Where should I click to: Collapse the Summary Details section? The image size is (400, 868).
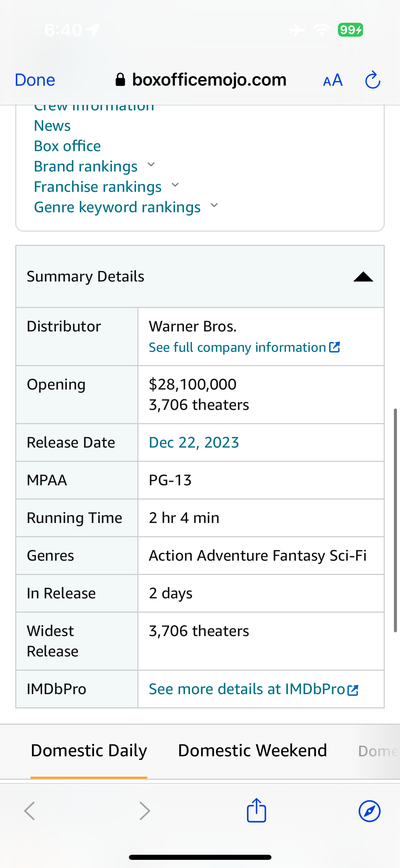363,277
